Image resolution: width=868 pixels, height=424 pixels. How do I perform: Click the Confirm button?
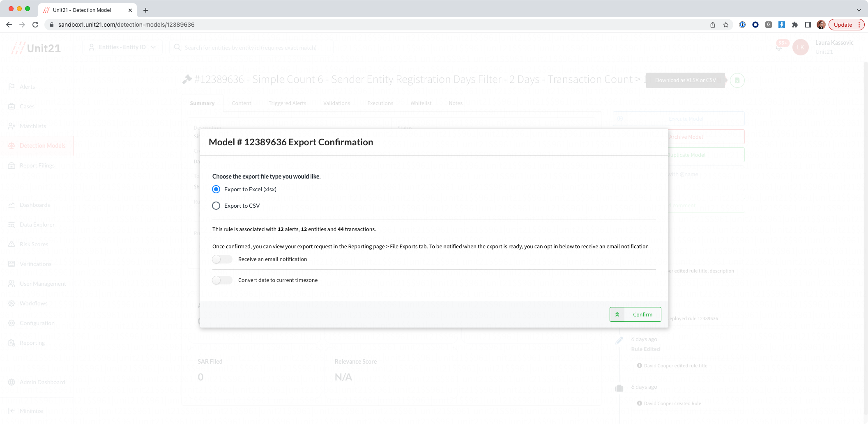click(635, 314)
